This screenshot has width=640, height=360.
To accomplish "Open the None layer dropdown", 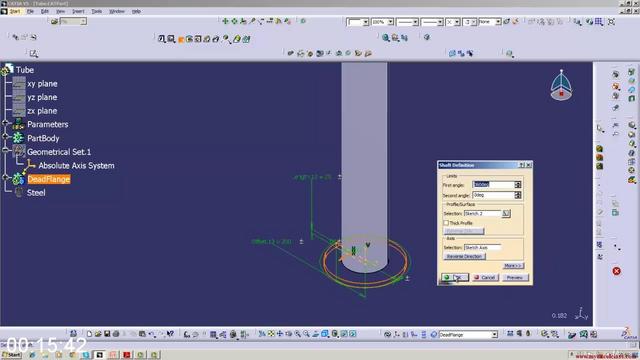I will [x=498, y=22].
